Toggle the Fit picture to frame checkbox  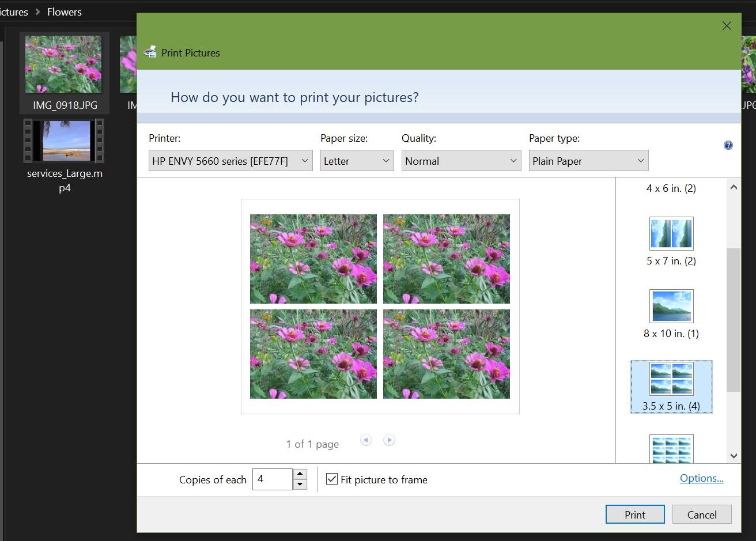(331, 479)
